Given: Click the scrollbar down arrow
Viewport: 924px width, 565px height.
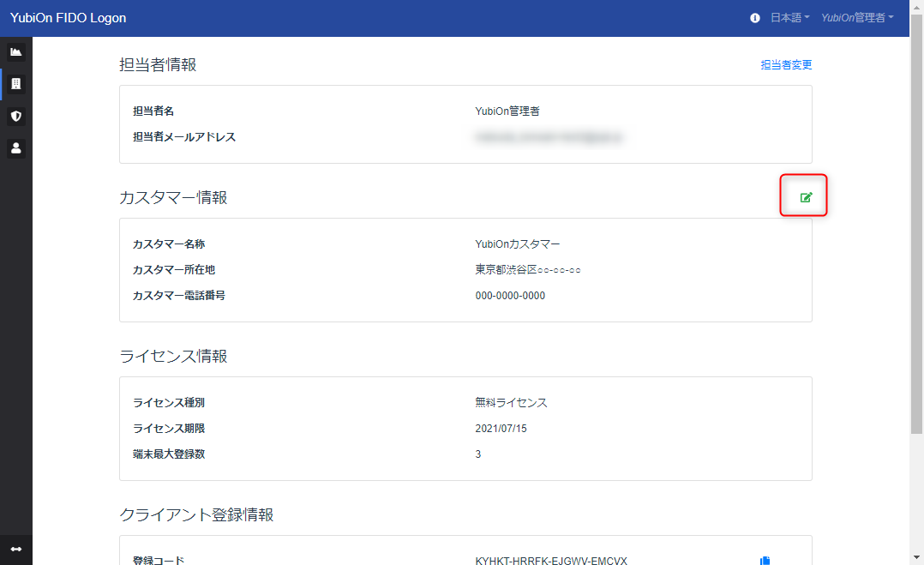Looking at the screenshot, I should click(916, 556).
